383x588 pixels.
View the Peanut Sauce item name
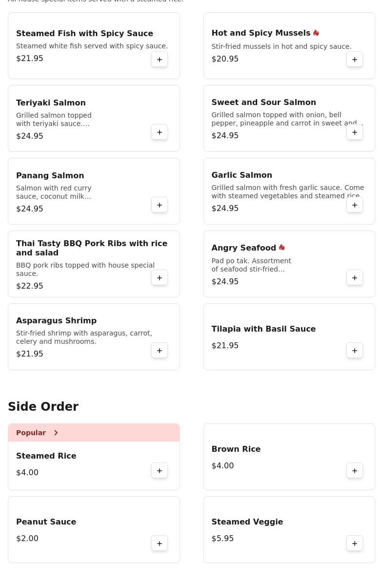[x=46, y=522]
